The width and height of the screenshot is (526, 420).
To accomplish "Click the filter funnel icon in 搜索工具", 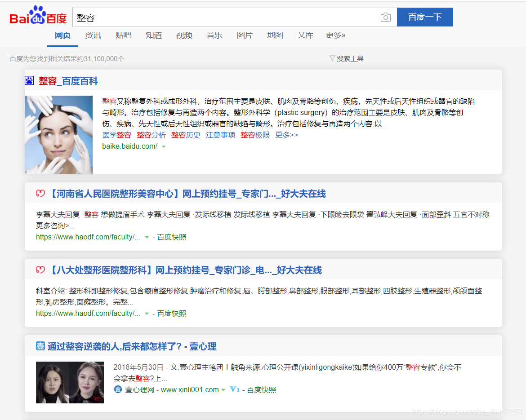I will click(x=332, y=58).
